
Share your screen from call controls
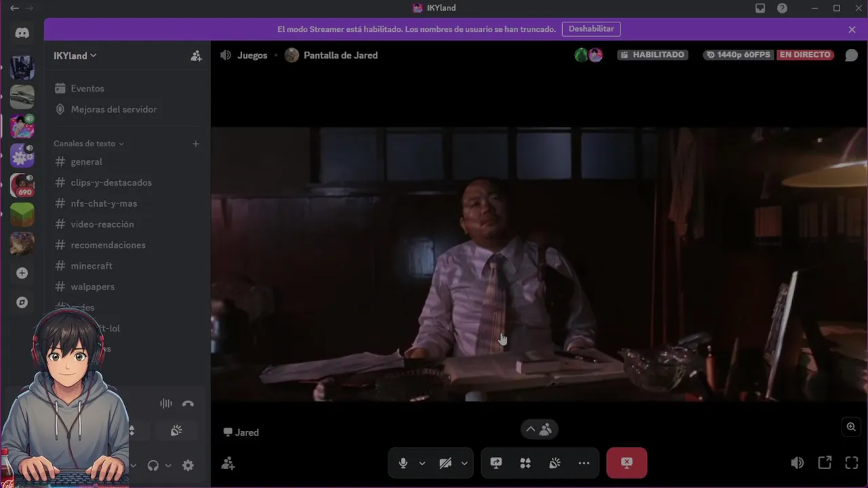point(496,463)
